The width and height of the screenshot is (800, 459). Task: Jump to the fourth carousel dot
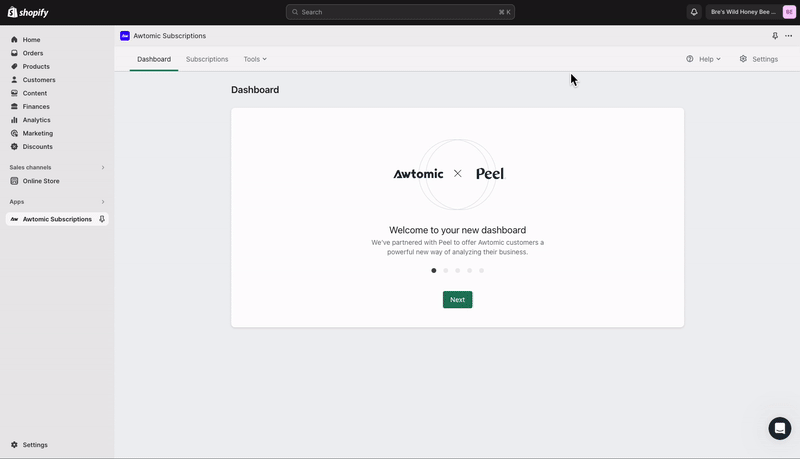[x=469, y=270]
